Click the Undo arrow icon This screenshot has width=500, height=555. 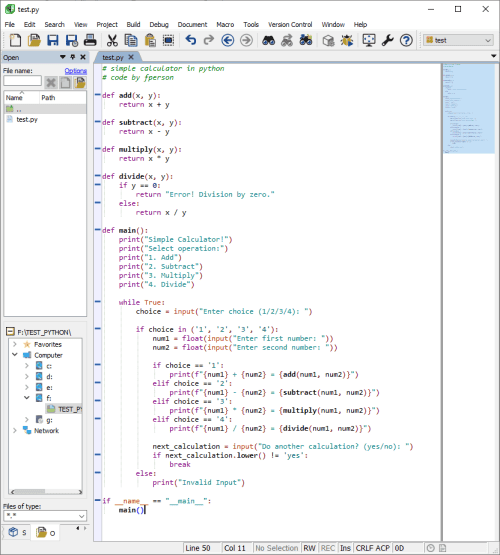point(190,40)
